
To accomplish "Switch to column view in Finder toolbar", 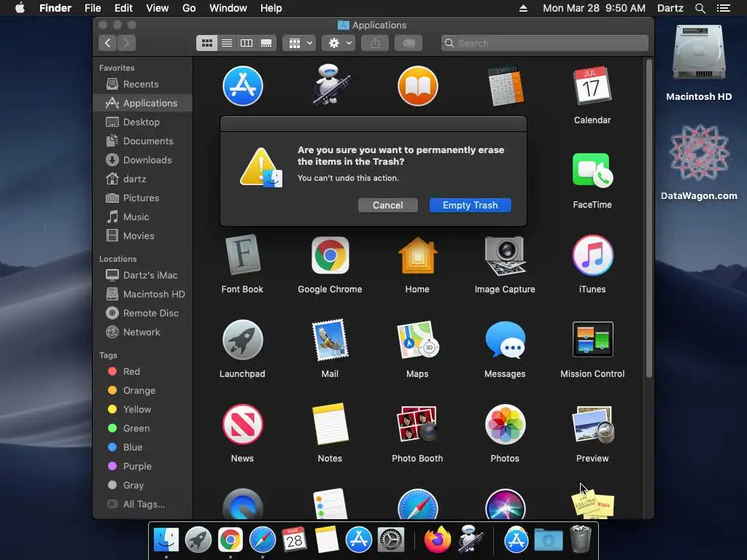I will pos(247,43).
